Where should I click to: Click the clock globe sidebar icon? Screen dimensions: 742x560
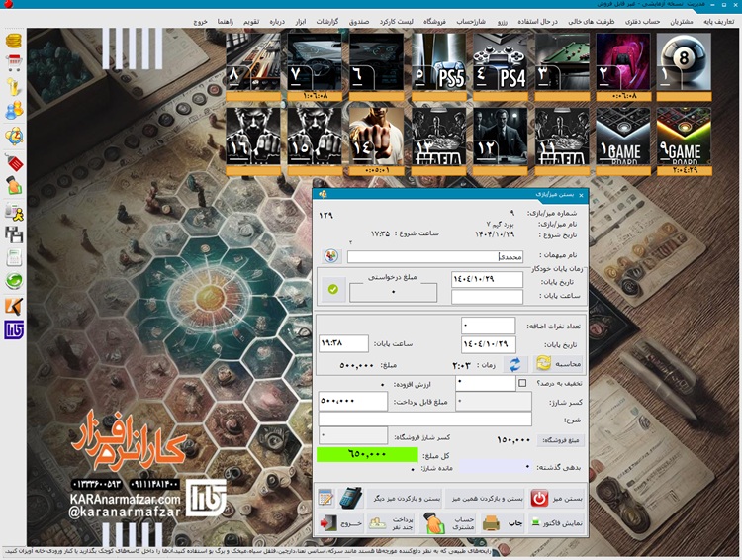(14, 137)
